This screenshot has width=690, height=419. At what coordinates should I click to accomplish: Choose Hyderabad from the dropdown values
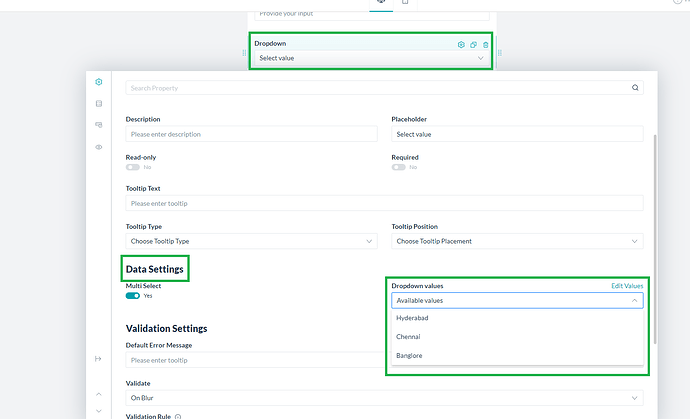(412, 318)
